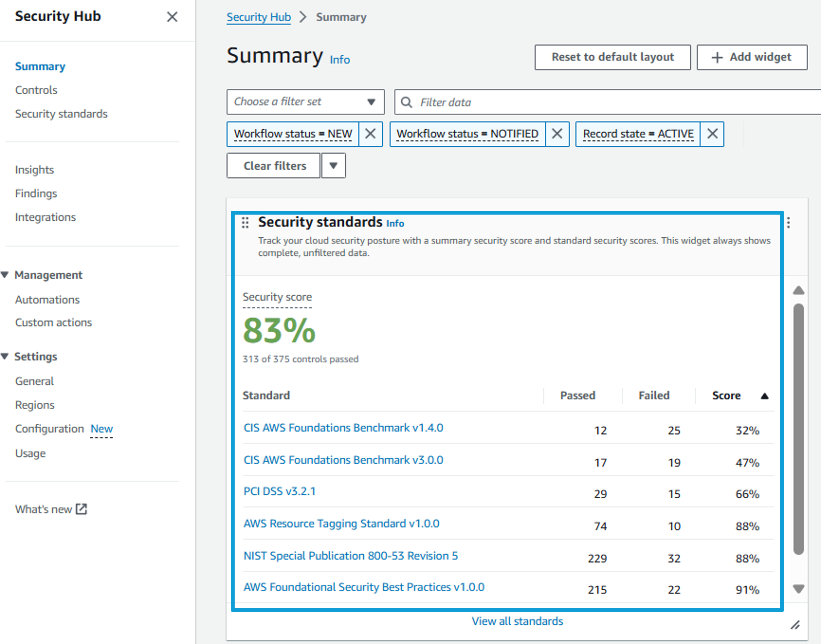Open NIST Special Publication 800-53 Revision 5
821x644 pixels.
click(x=351, y=556)
